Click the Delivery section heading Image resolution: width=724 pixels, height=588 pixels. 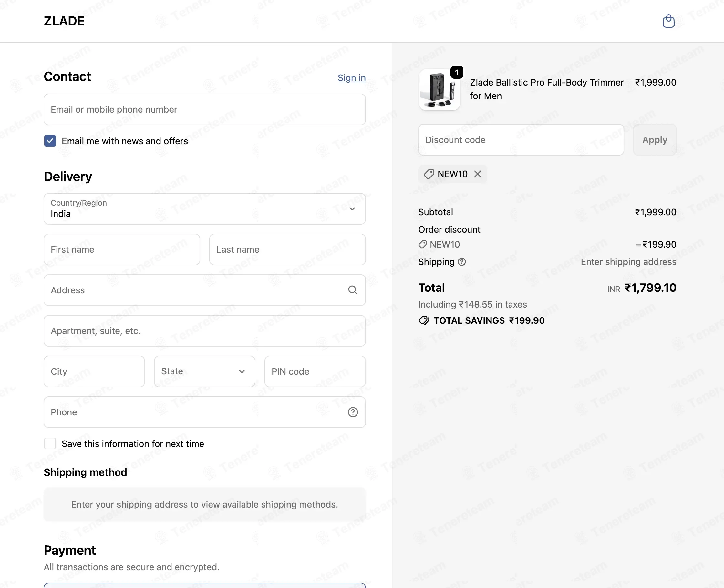pos(68,177)
